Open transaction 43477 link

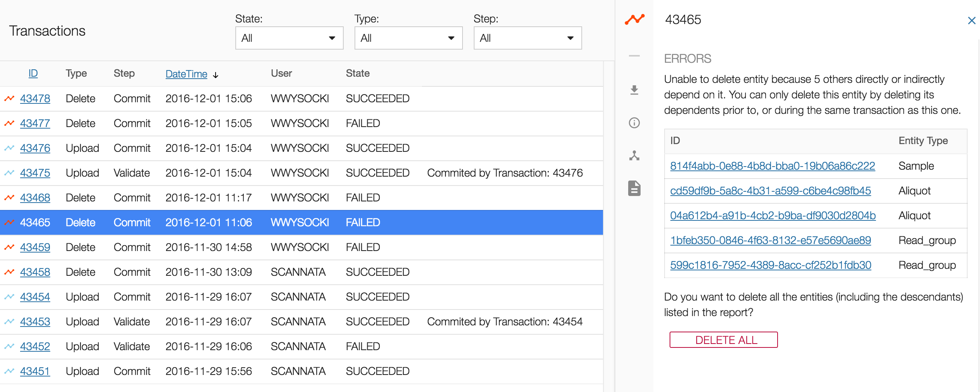[35, 123]
